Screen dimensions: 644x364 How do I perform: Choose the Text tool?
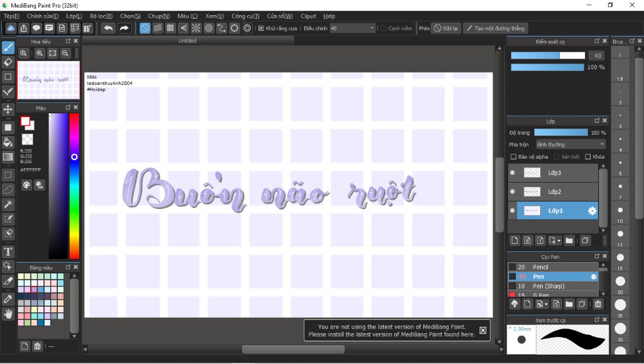point(8,252)
